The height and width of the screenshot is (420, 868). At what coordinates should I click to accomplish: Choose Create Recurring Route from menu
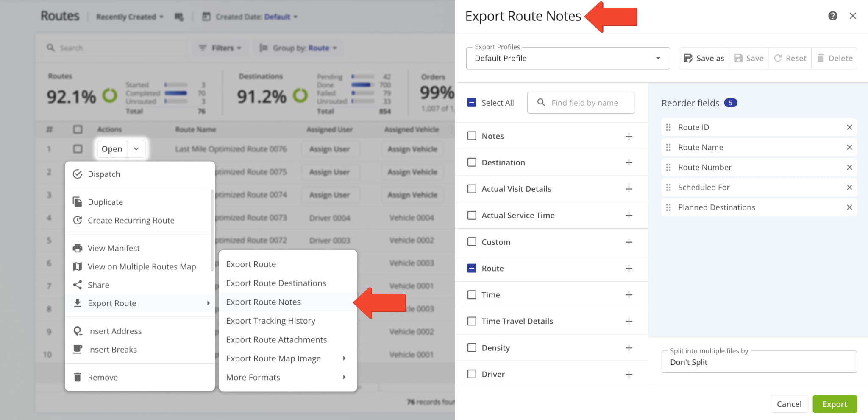(131, 221)
